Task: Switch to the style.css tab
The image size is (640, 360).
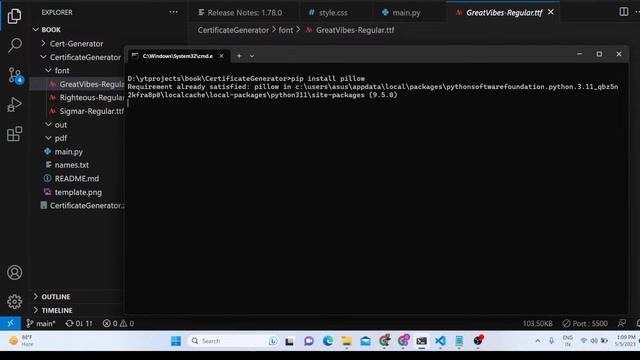Action: pyautogui.click(x=329, y=13)
